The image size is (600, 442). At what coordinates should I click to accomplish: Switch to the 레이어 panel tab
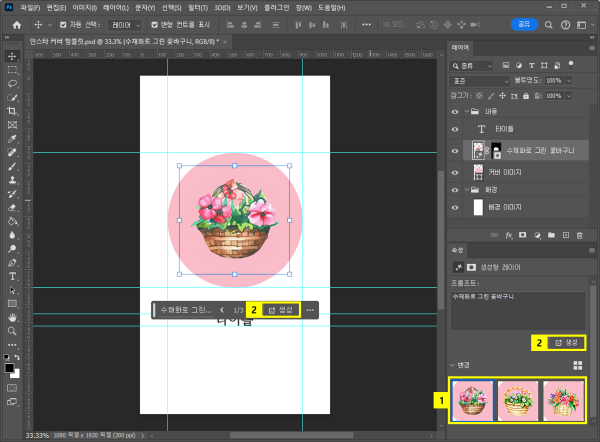(x=460, y=47)
